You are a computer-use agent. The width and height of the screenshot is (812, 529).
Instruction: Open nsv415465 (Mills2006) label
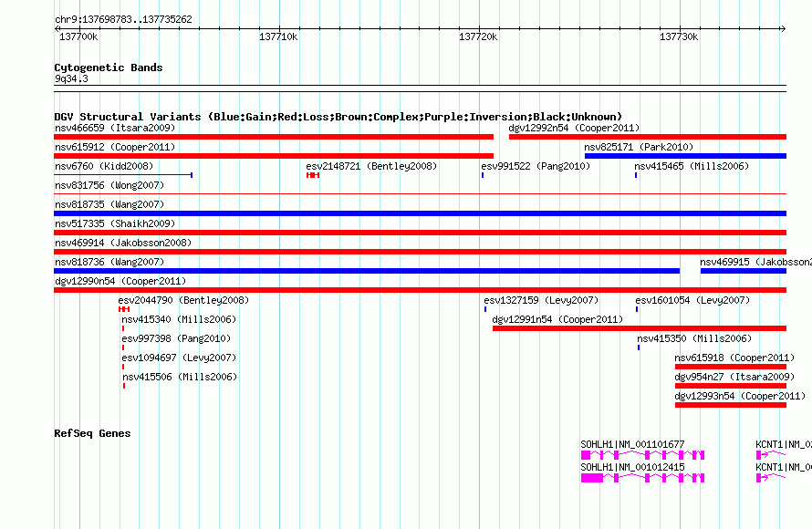click(692, 166)
